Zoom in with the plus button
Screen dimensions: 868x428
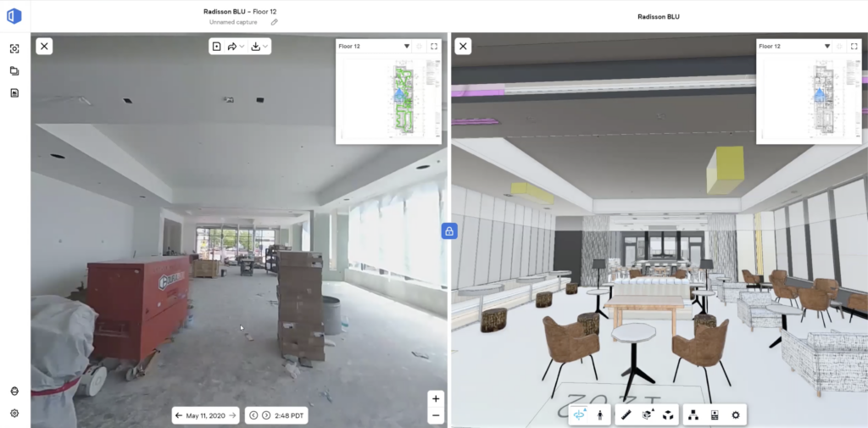(x=436, y=398)
